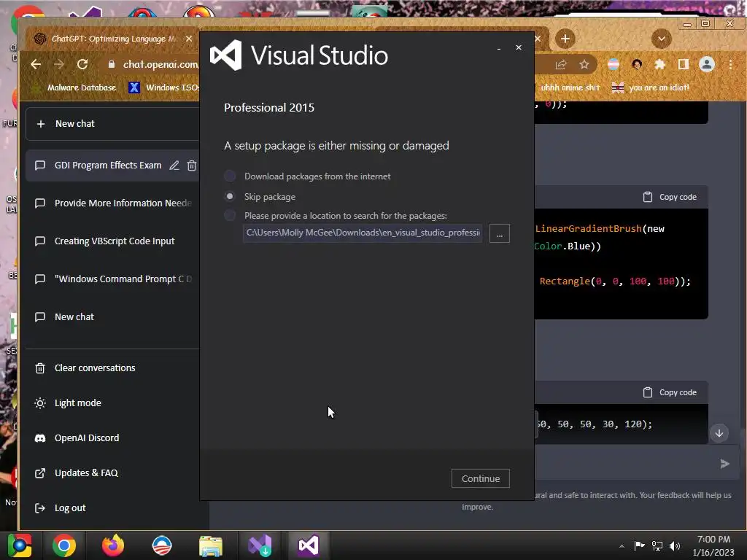The height and width of the screenshot is (560, 747).
Task: Bookmark this page with the star icon
Action: 584,64
